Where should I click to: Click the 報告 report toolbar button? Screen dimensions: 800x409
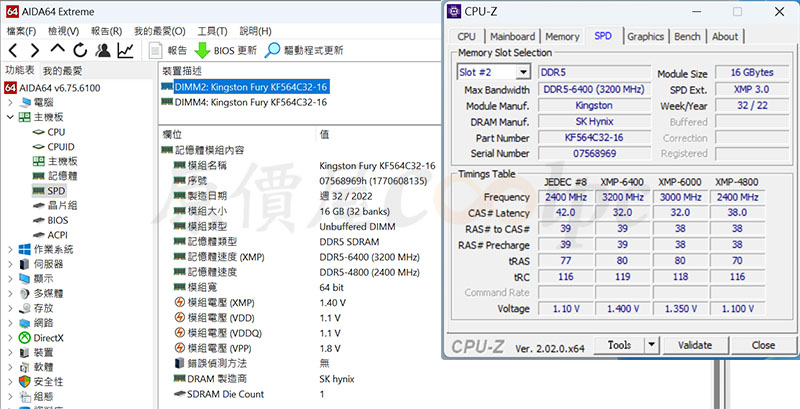pos(168,50)
